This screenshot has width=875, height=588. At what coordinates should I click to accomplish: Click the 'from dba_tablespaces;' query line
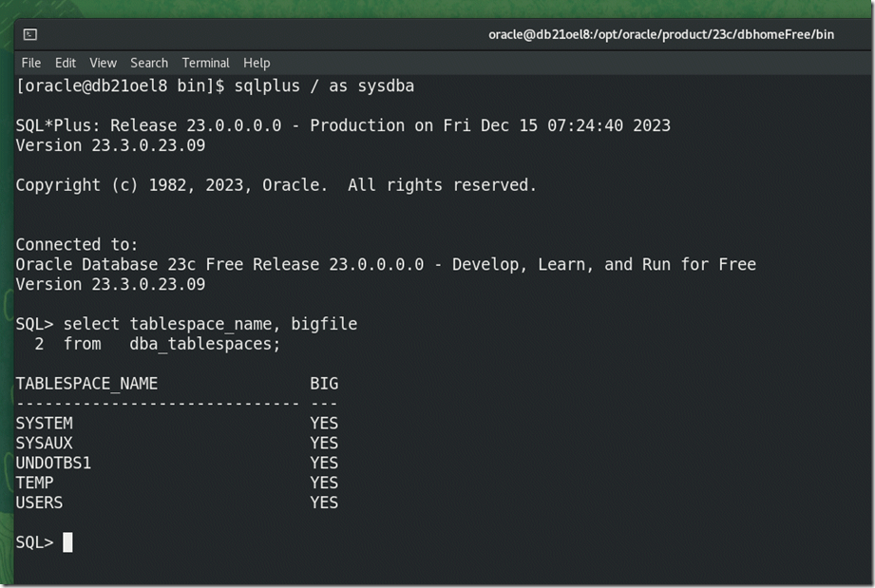[171, 344]
